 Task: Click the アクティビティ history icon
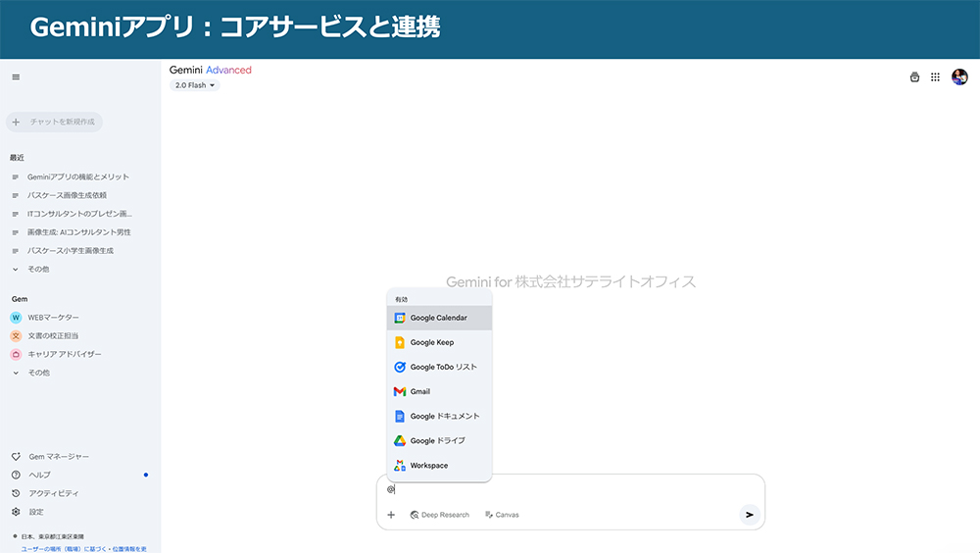(x=17, y=493)
